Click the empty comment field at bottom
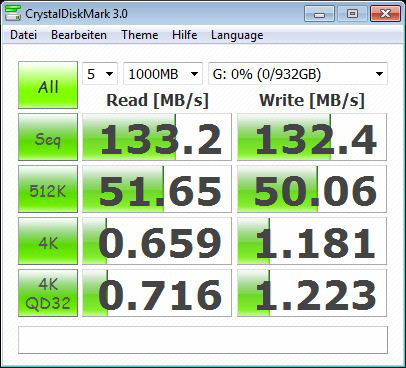Screen dimensions: 406x368 pos(203,340)
